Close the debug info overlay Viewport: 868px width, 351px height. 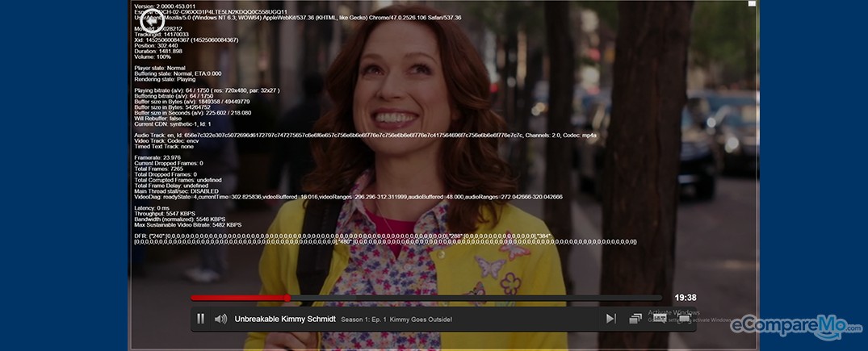(752, 3)
